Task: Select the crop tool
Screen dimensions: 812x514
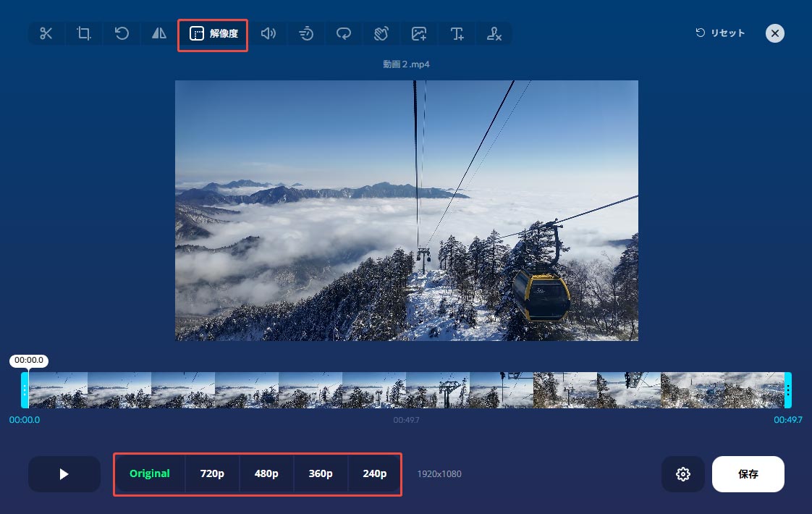Action: (x=84, y=33)
